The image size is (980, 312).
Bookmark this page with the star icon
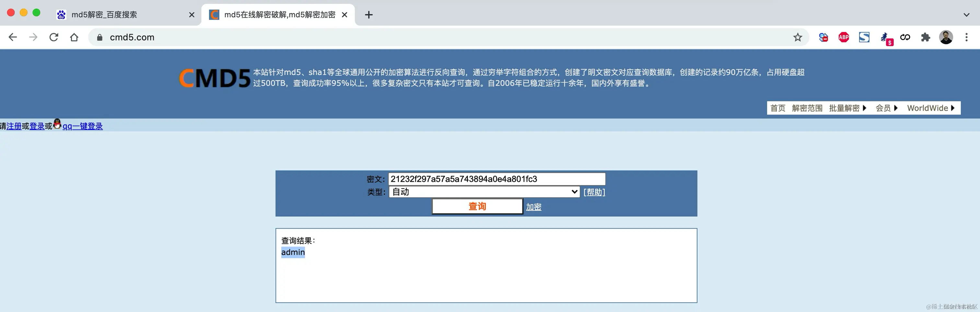pyautogui.click(x=798, y=37)
